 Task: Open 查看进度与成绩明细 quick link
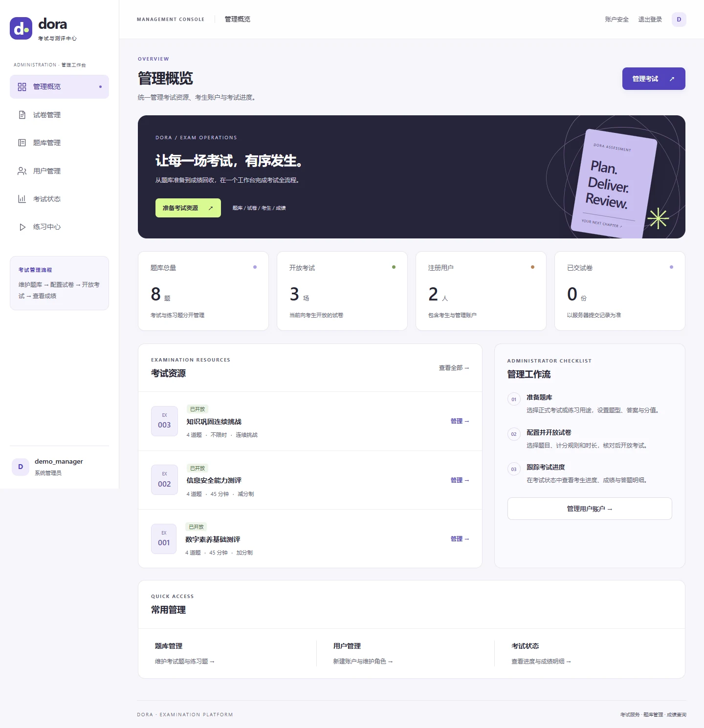pos(541,662)
